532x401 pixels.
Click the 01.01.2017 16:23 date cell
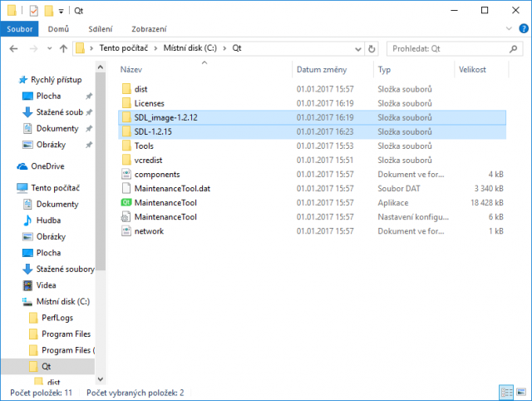[x=325, y=131]
